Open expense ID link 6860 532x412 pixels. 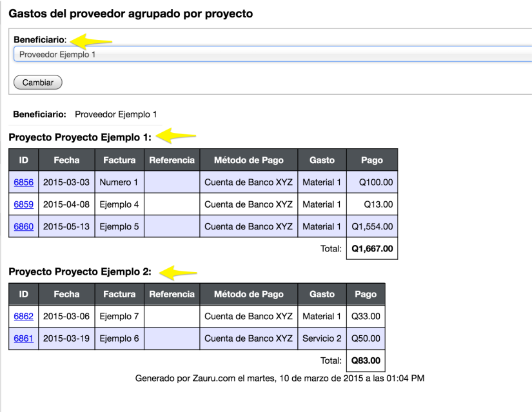(24, 226)
